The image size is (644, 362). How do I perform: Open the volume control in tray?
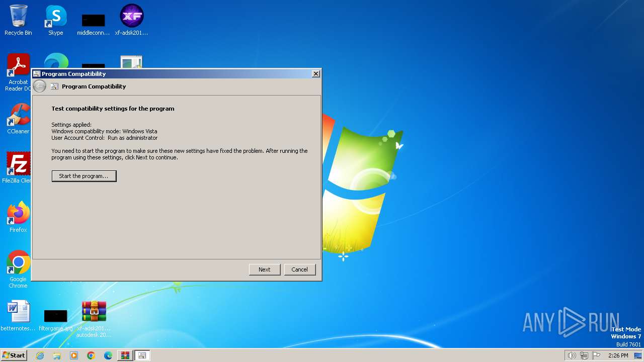[x=572, y=355]
